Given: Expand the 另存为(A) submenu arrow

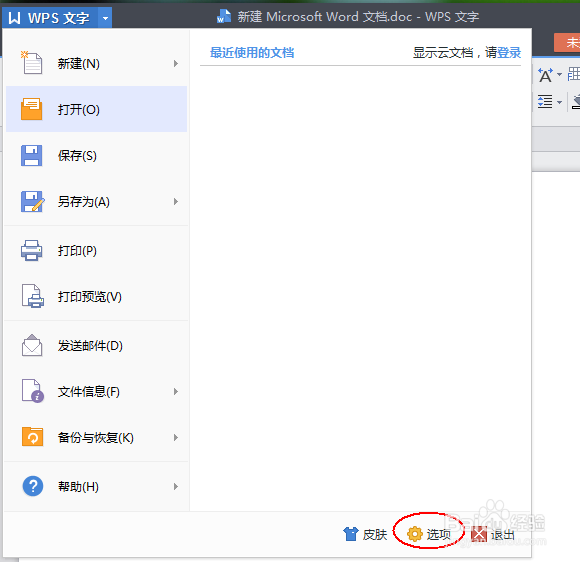Looking at the screenshot, I should (176, 201).
